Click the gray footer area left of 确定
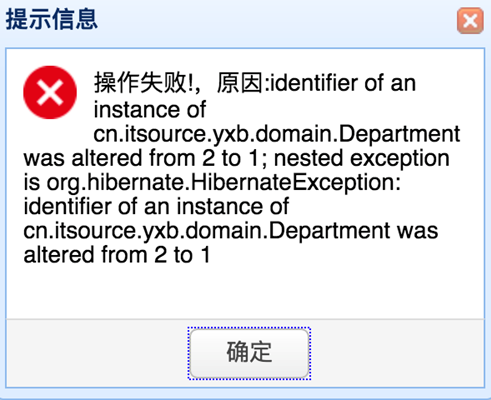 click(97, 353)
